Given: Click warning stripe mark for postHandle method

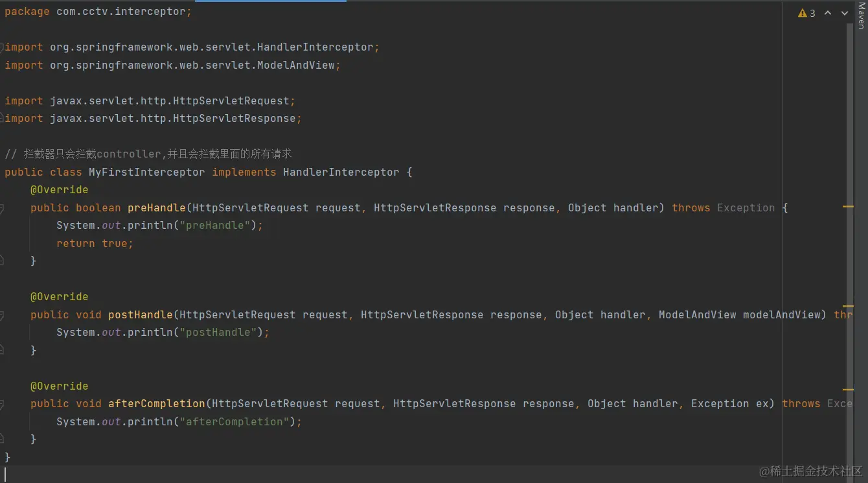Looking at the screenshot, I should pos(848,306).
